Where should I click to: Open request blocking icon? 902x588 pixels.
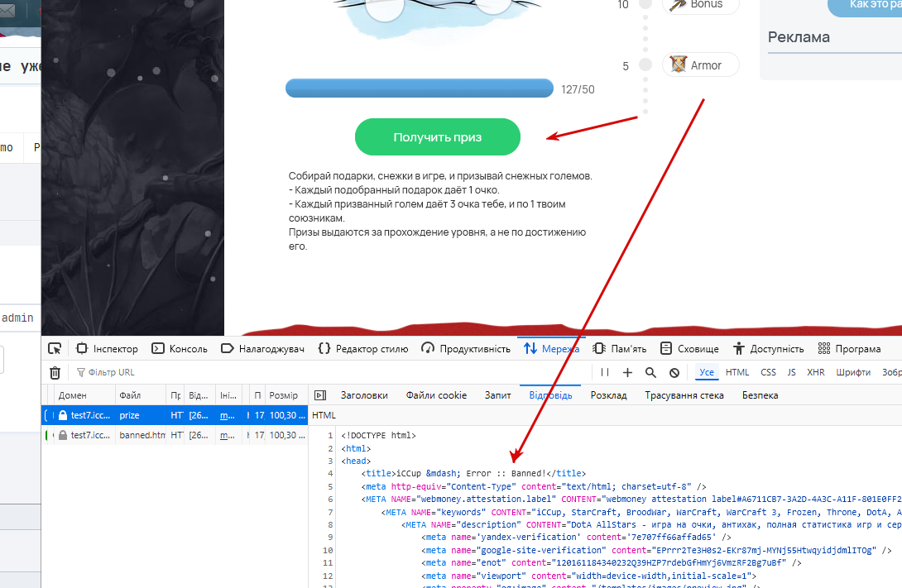click(x=674, y=372)
